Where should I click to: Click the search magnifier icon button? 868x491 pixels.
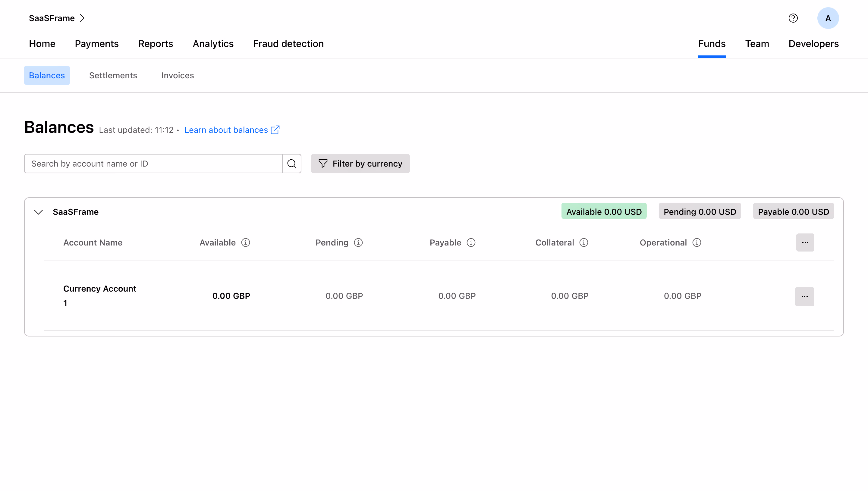292,164
